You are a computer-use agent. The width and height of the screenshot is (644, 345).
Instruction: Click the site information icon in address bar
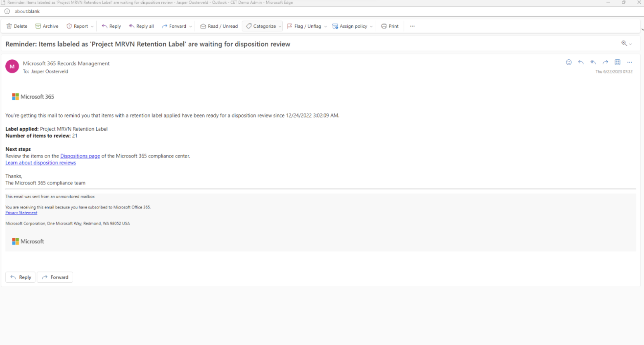[7, 11]
